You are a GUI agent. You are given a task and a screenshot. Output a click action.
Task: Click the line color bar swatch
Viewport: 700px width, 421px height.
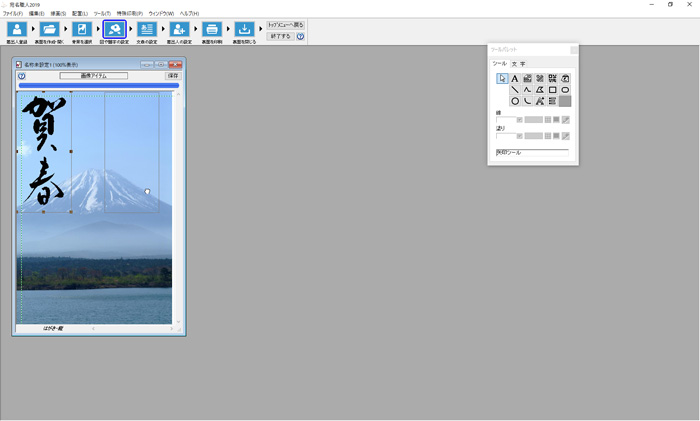pos(533,120)
